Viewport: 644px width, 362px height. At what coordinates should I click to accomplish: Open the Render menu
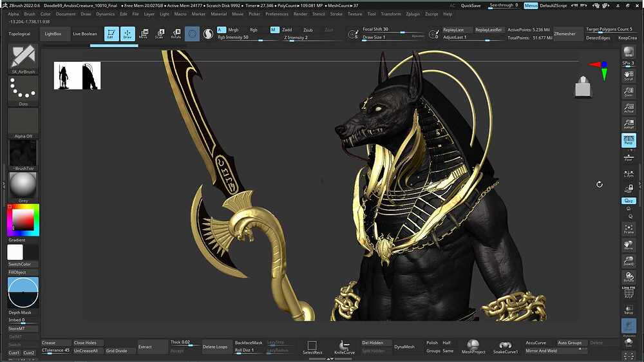tap(300, 14)
